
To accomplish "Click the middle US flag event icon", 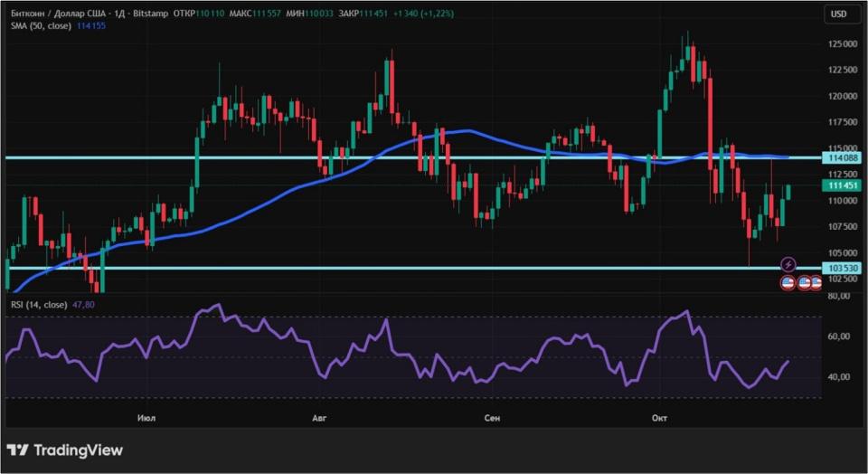I will (804, 283).
